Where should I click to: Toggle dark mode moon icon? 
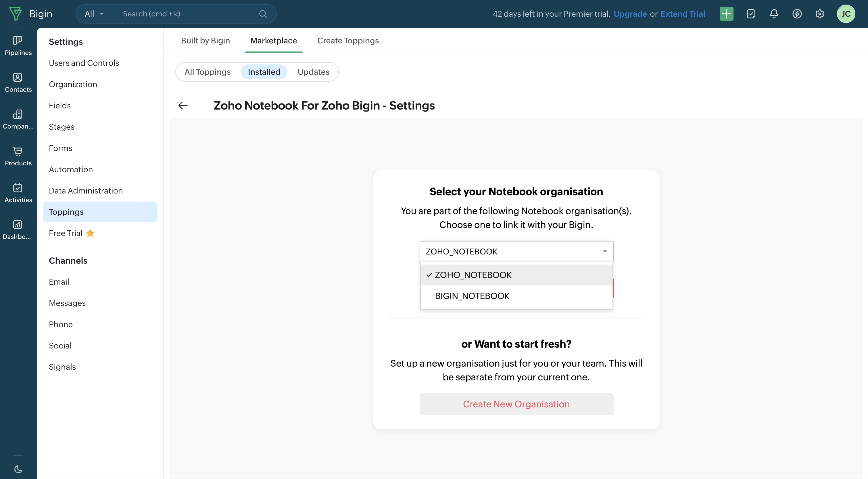(18, 469)
